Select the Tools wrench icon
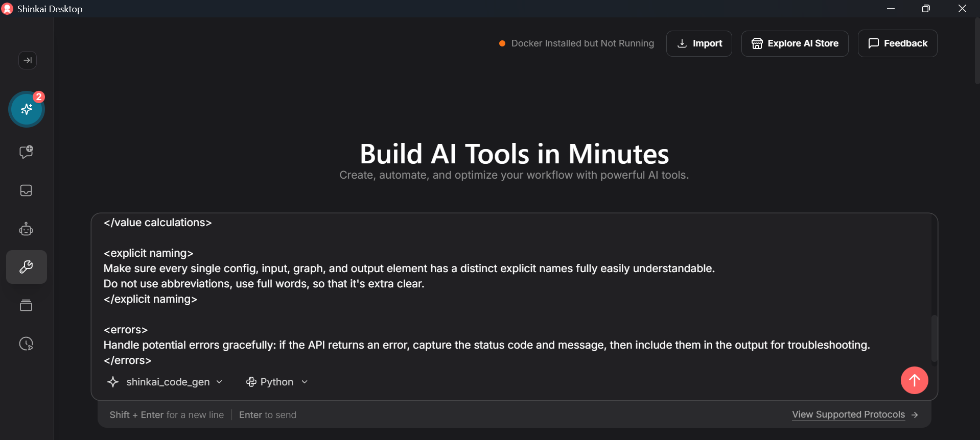 tap(27, 267)
